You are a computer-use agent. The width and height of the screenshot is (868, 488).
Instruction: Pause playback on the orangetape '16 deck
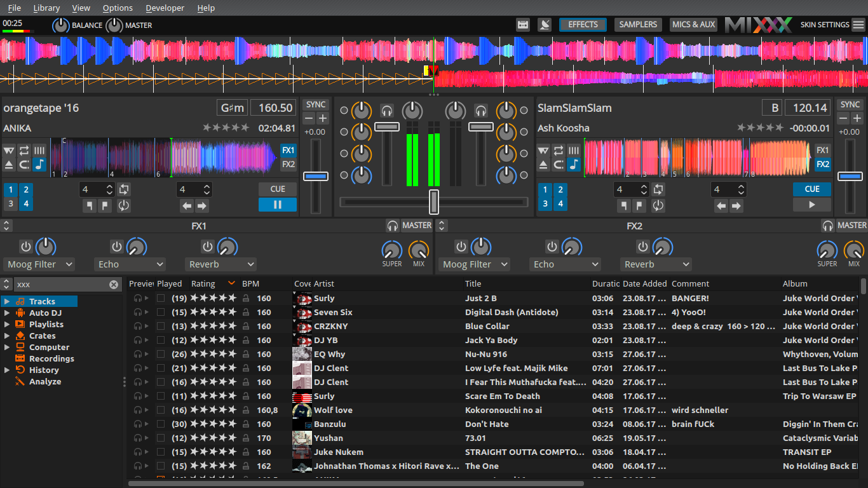click(x=278, y=205)
